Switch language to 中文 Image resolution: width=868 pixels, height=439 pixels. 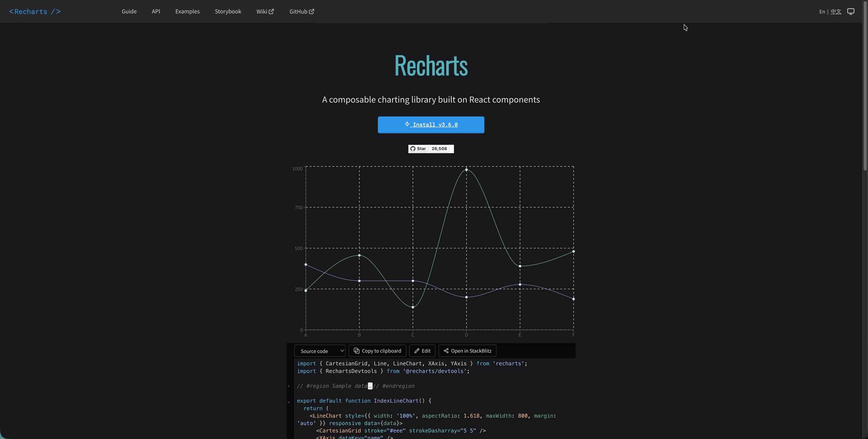click(x=836, y=11)
